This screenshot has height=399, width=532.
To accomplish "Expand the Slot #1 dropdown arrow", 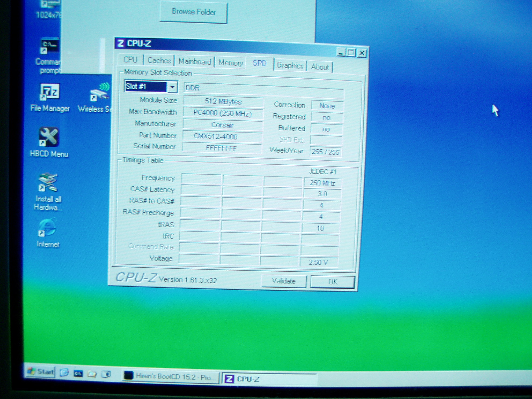I will click(172, 87).
